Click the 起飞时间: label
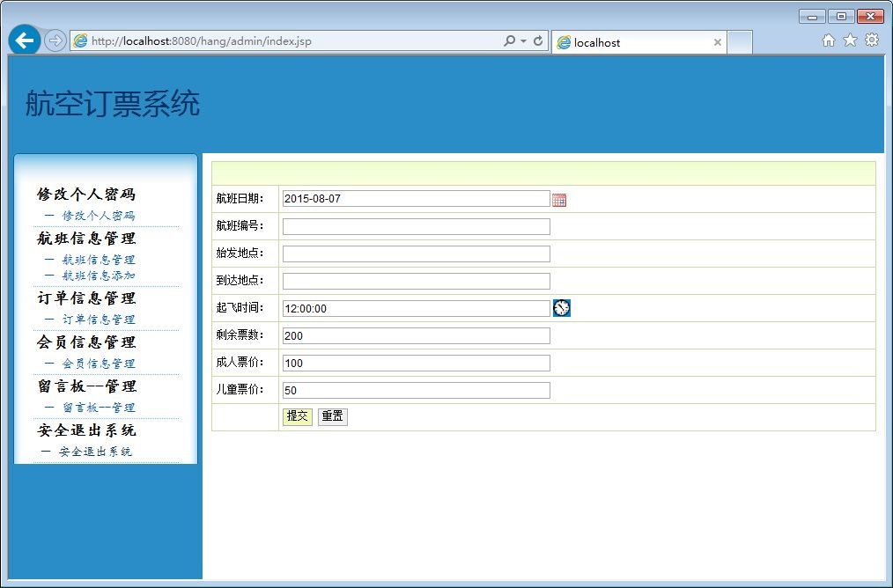Screen dimensions: 893x588 click(x=240, y=307)
